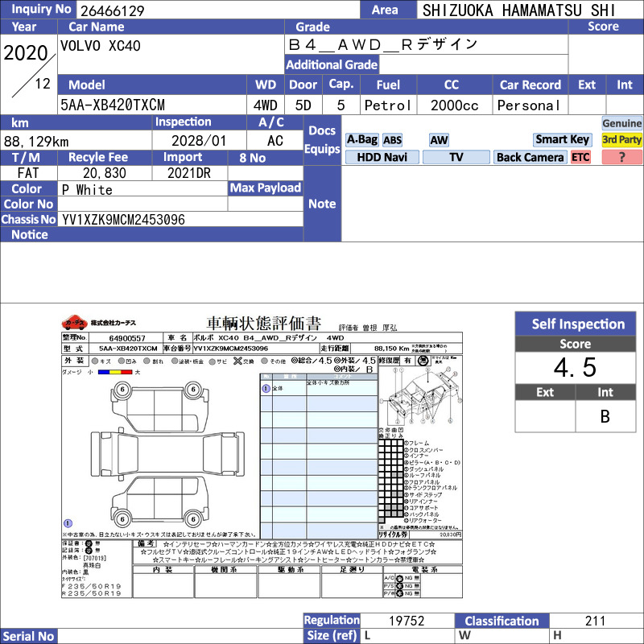Click the TV equipment button

[x=456, y=157]
